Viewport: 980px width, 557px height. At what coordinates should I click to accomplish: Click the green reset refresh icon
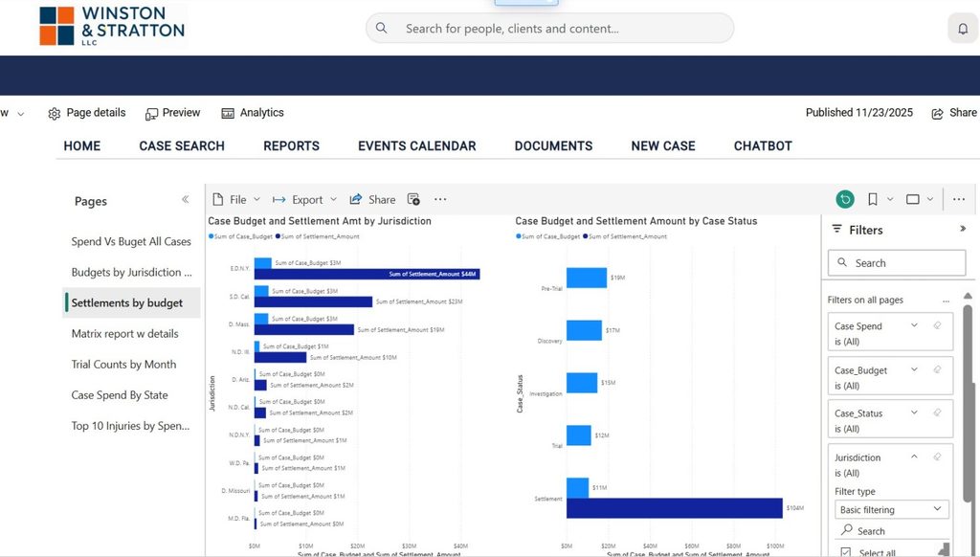(845, 199)
